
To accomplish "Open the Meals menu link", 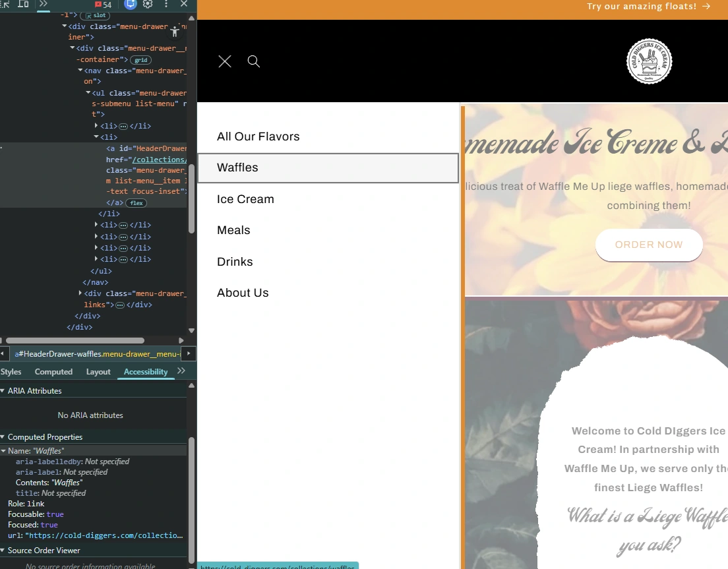I will coord(233,230).
